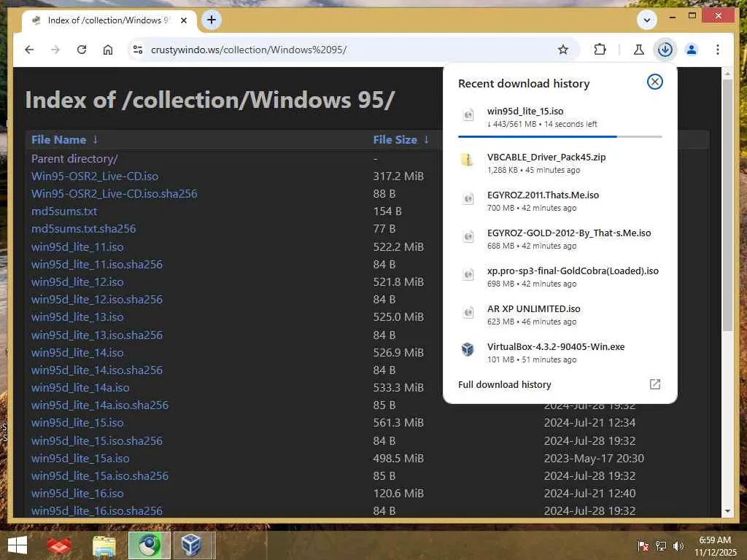
Task: Open full download history external icon
Action: pos(655,384)
